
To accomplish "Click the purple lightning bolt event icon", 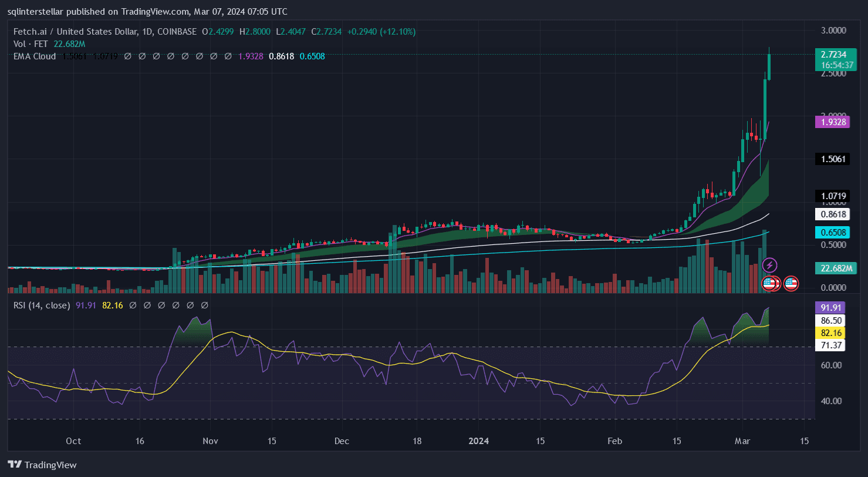I will point(769,266).
